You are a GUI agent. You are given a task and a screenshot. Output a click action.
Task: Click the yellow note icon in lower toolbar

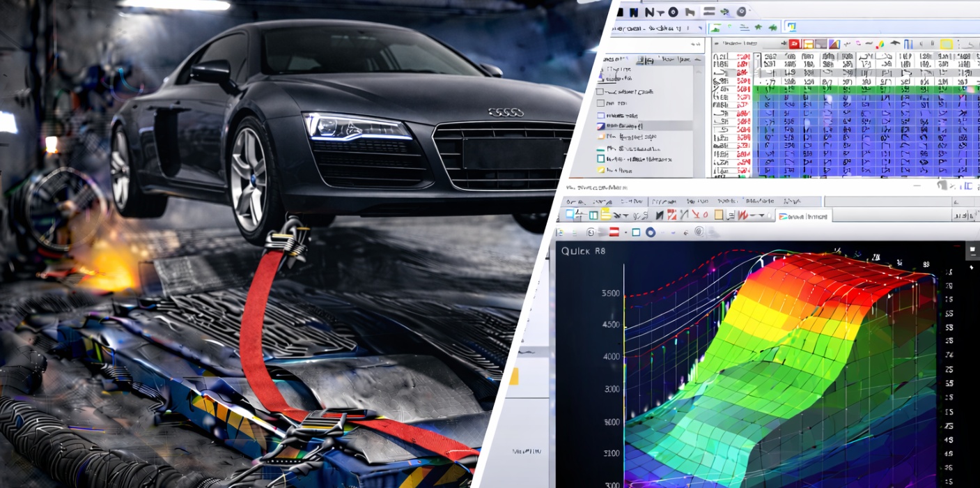click(606, 215)
